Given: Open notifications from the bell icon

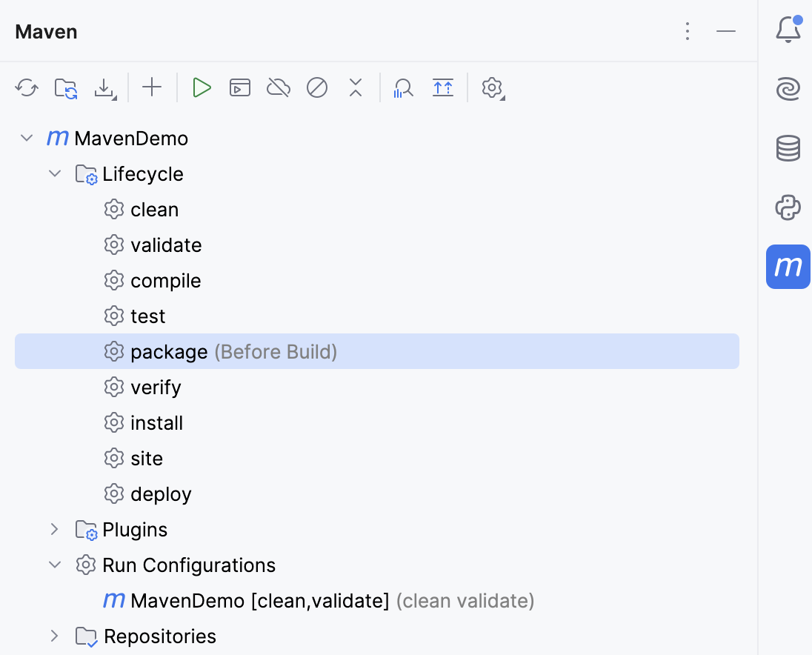Looking at the screenshot, I should tap(788, 30).
